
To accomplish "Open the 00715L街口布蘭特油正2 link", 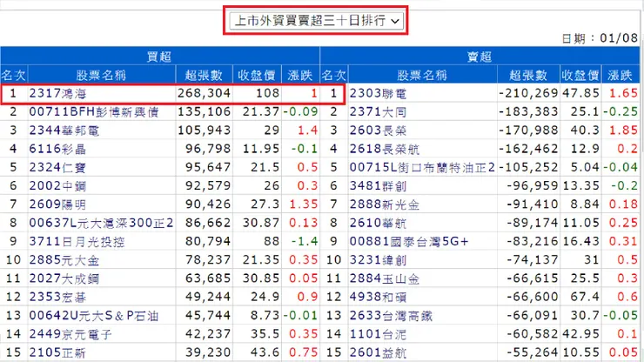I will click(x=422, y=168).
